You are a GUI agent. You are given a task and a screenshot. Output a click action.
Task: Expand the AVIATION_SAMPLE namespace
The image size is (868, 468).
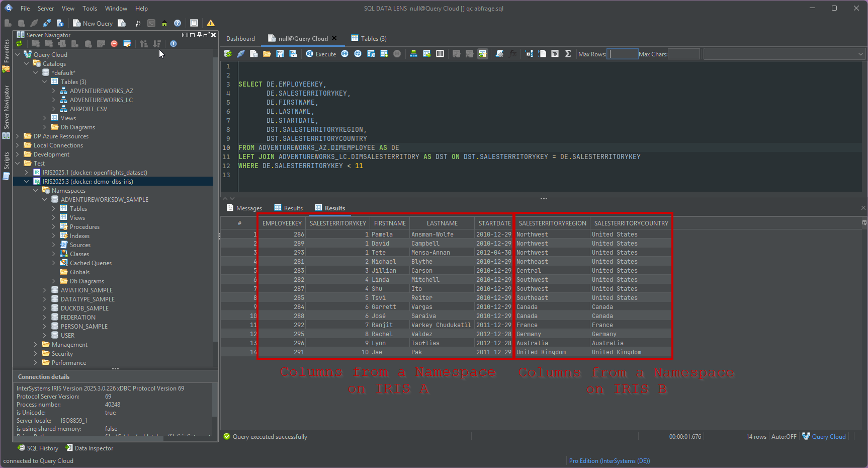[x=45, y=290]
